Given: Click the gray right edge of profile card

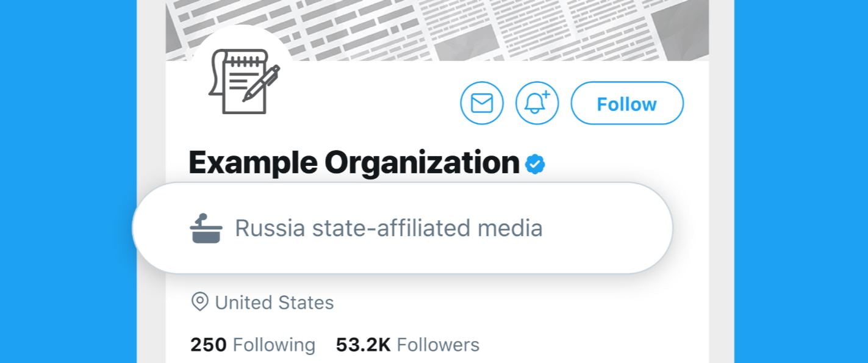Looking at the screenshot, I should click(721, 183).
